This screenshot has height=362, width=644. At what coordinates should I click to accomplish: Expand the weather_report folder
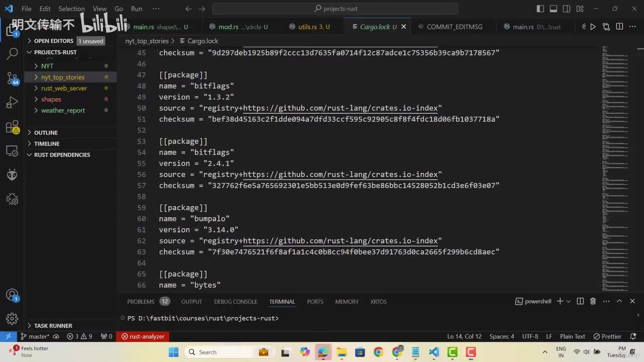click(x=63, y=110)
